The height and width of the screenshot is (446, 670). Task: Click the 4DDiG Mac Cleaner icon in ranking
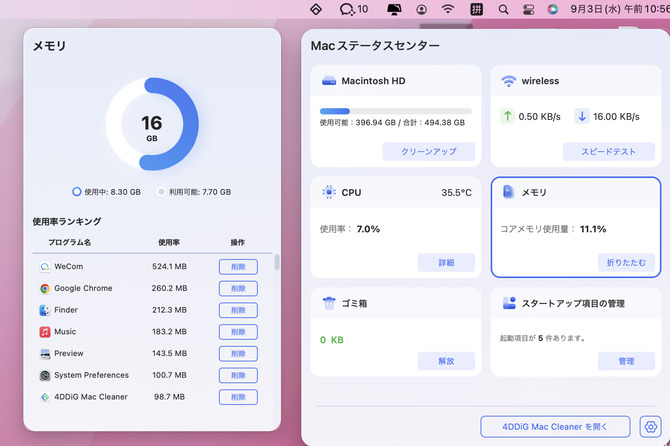(x=44, y=397)
